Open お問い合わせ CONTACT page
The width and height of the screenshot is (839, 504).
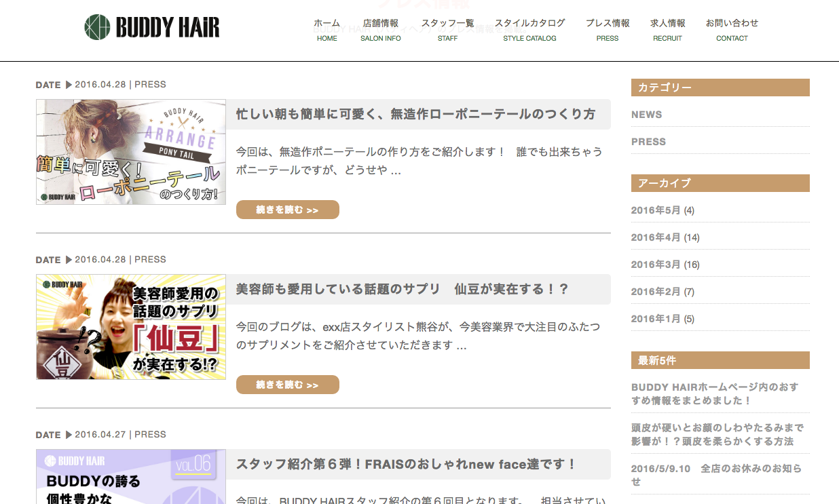(x=732, y=30)
